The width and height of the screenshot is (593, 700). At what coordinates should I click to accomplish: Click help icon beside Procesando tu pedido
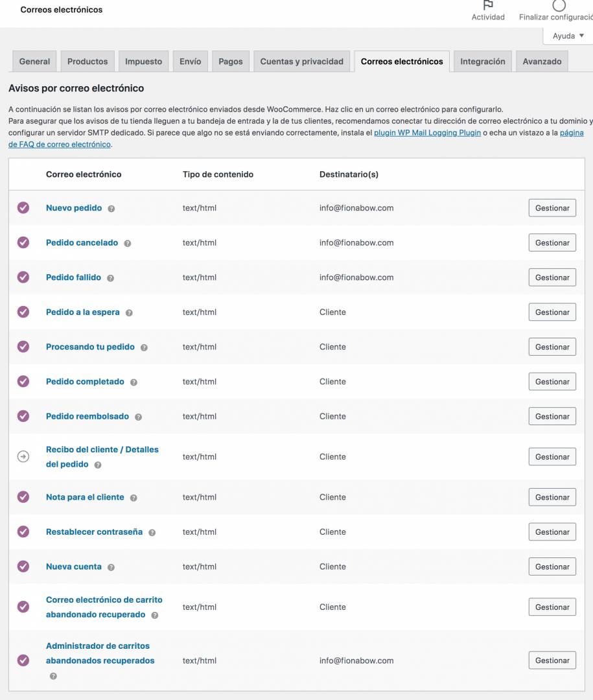144,347
